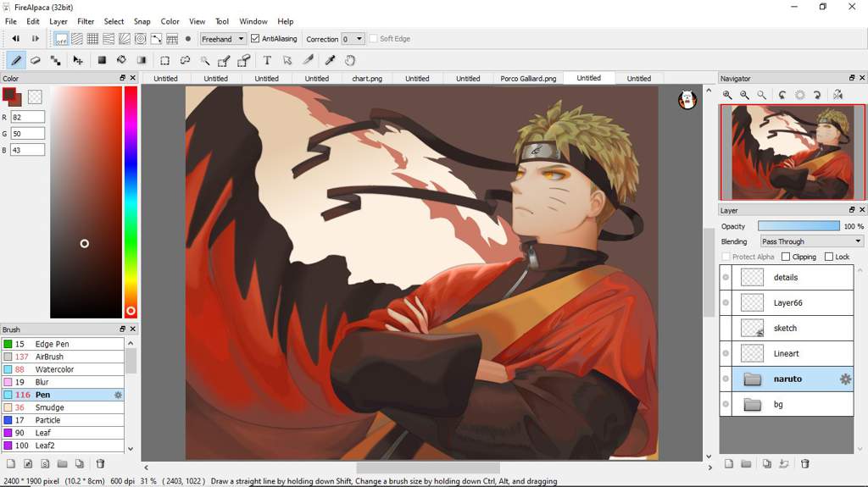Click the transparent color swatch

pos(35,97)
